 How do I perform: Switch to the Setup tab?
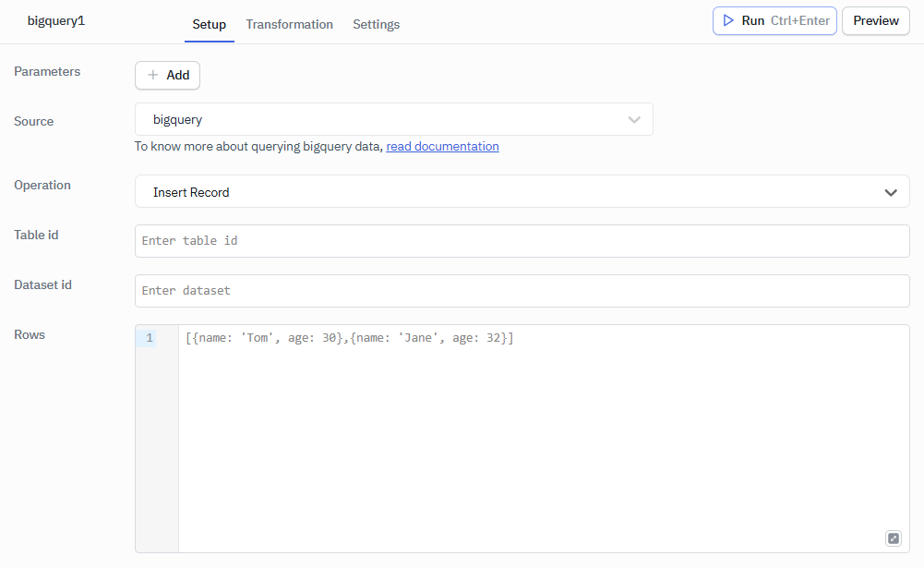point(209,24)
